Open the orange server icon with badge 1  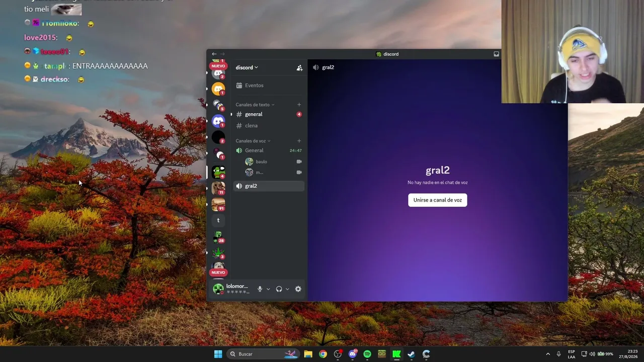218,89
